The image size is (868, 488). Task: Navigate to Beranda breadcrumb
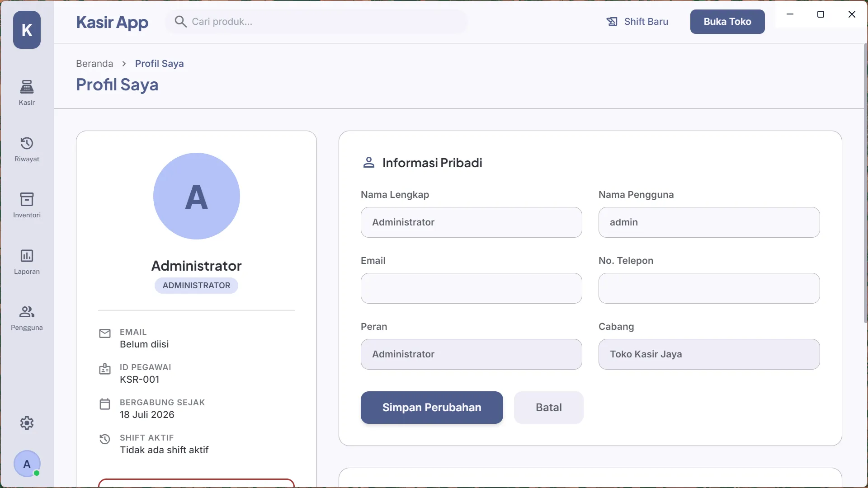[94, 64]
